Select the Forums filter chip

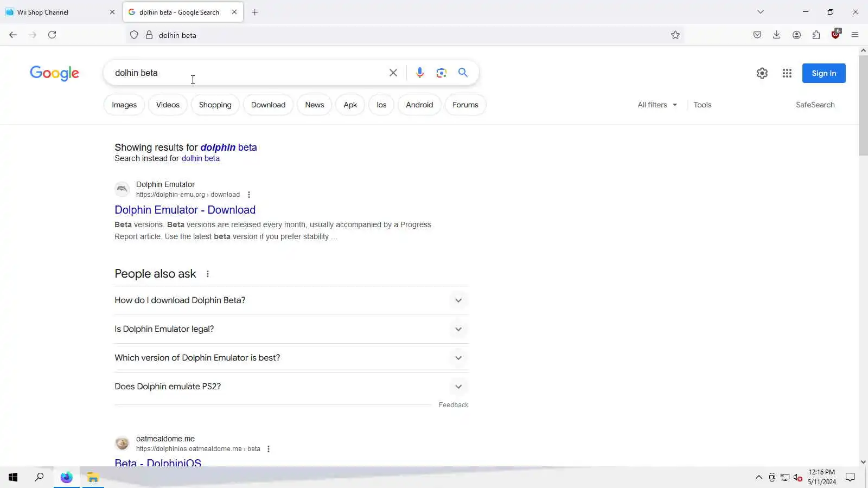click(465, 105)
